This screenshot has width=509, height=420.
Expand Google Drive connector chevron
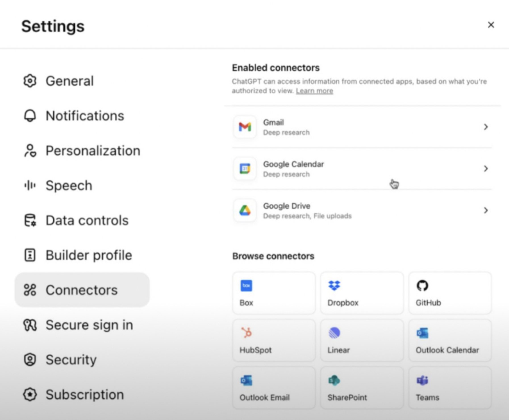(486, 210)
